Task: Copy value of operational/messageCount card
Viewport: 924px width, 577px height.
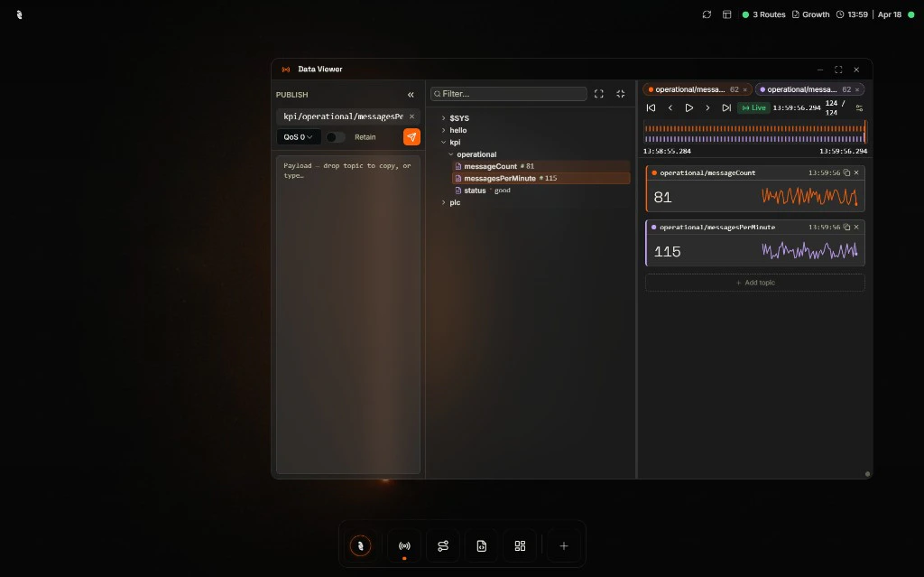Action: tap(846, 172)
